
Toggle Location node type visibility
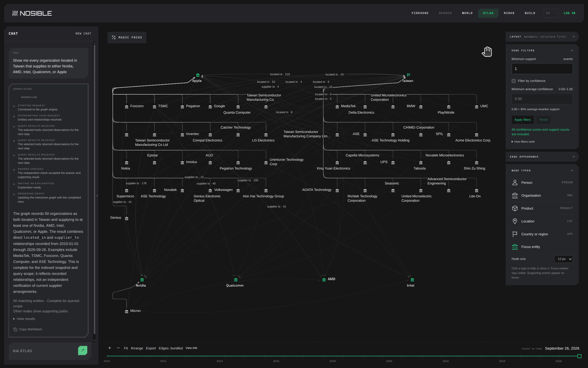pos(542,221)
